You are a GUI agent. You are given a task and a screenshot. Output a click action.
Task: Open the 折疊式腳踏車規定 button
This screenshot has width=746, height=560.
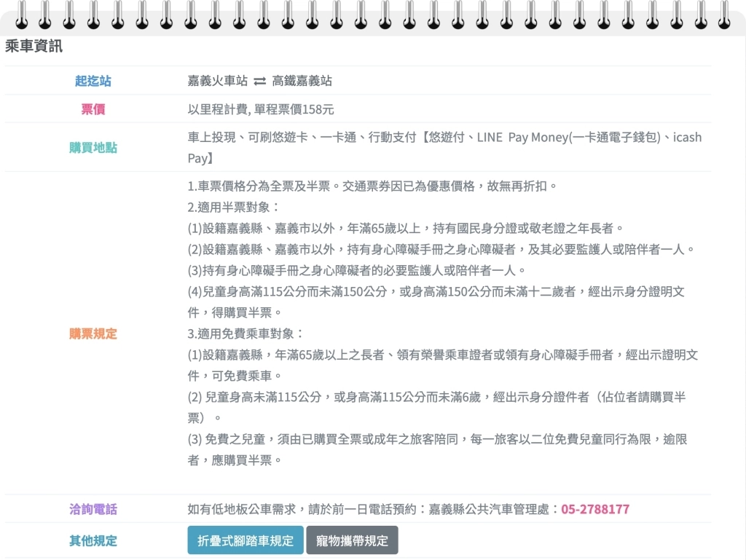point(245,540)
